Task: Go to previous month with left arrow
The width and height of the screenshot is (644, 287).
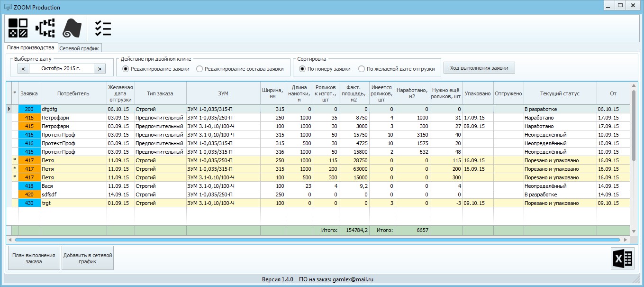Action: coord(23,69)
